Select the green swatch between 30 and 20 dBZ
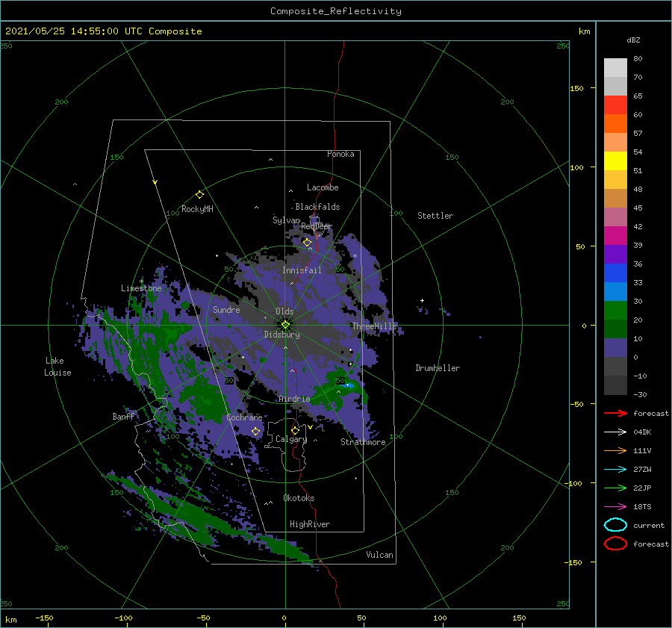This screenshot has height=628, width=672. pos(615,311)
